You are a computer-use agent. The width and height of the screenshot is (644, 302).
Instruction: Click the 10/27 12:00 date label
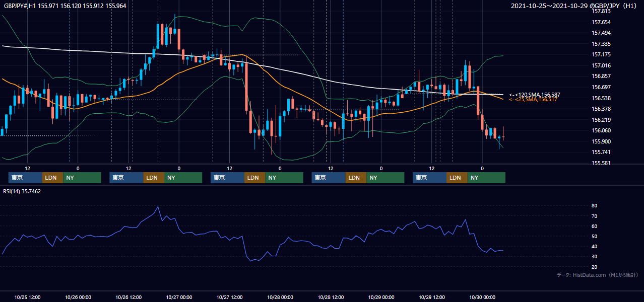click(x=229, y=297)
